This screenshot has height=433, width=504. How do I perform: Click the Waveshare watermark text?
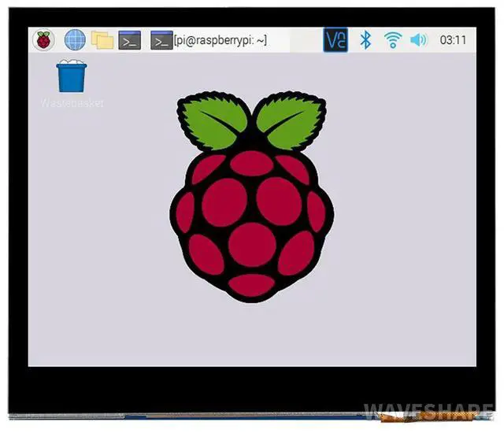tap(430, 412)
